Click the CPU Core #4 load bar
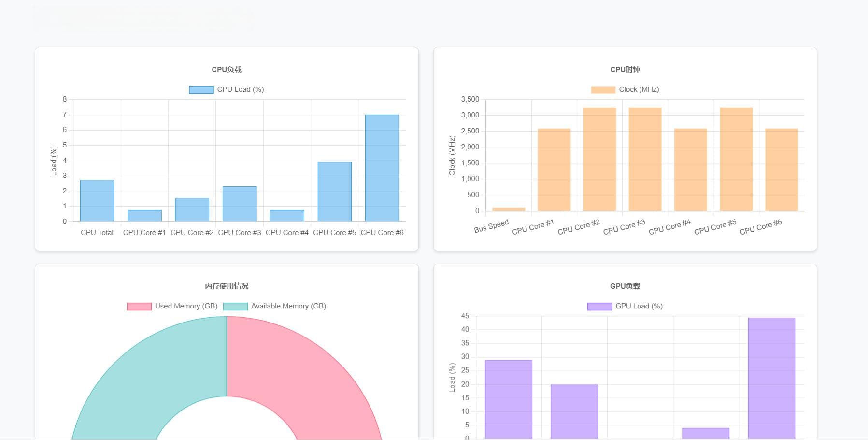The image size is (868, 440). 287,216
